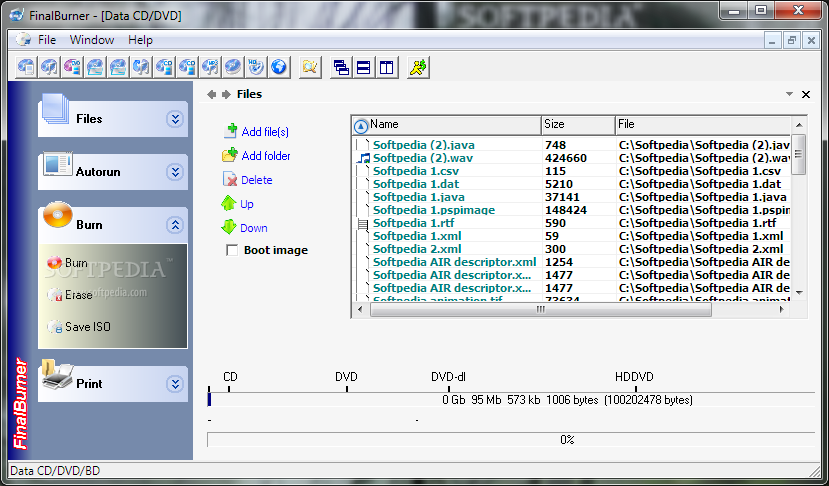This screenshot has height=486, width=829.
Task: Click the blue globe toolbar icon
Action: (279, 67)
